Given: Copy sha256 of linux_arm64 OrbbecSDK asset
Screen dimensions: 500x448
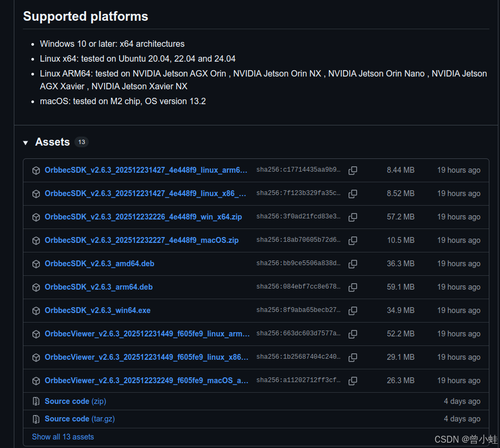Looking at the screenshot, I should (353, 170).
